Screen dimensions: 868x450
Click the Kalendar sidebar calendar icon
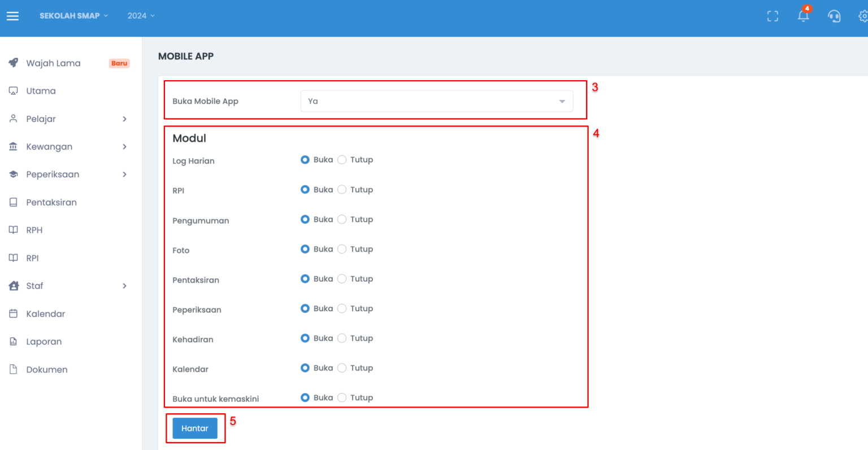pyautogui.click(x=14, y=314)
